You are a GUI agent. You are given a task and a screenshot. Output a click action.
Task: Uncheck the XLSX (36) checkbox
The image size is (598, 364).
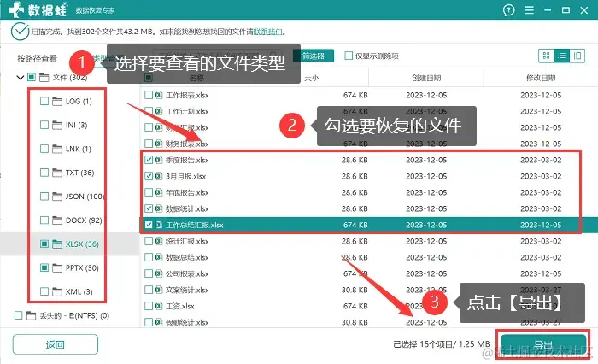[44, 244]
